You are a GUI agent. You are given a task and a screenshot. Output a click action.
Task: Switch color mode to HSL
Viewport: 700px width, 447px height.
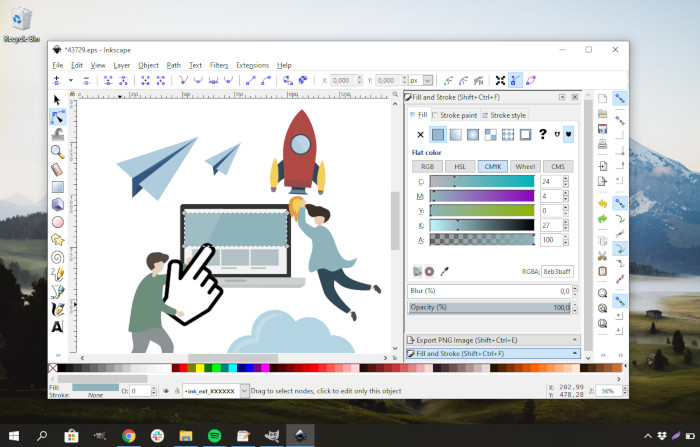[x=460, y=166]
